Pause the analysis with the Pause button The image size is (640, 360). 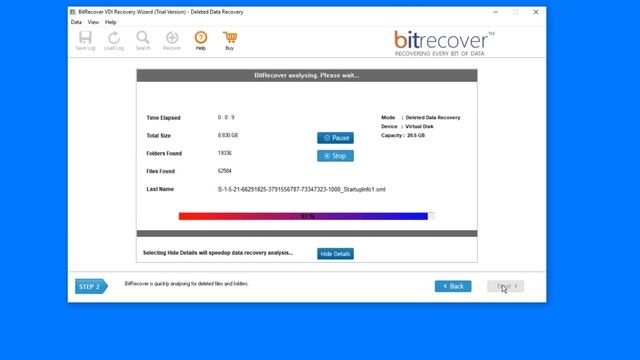[336, 138]
